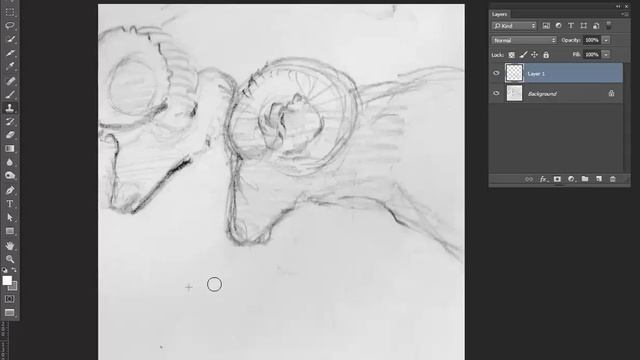640x360 pixels.
Task: Open the Normal blending mode dropdown
Action: coord(524,40)
